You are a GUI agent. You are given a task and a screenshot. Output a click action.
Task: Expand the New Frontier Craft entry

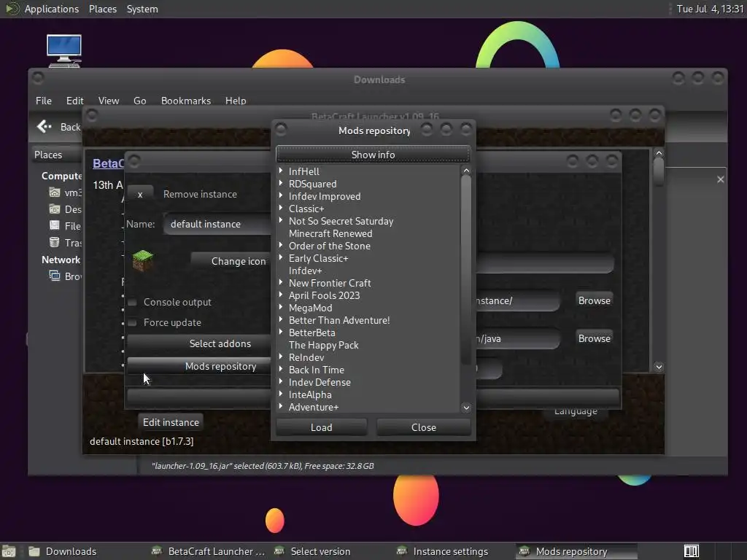281,282
